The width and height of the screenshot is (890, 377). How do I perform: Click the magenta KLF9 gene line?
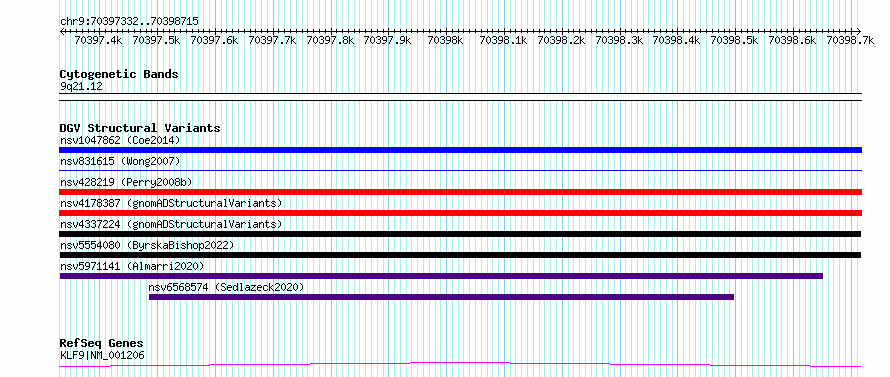coord(460,364)
